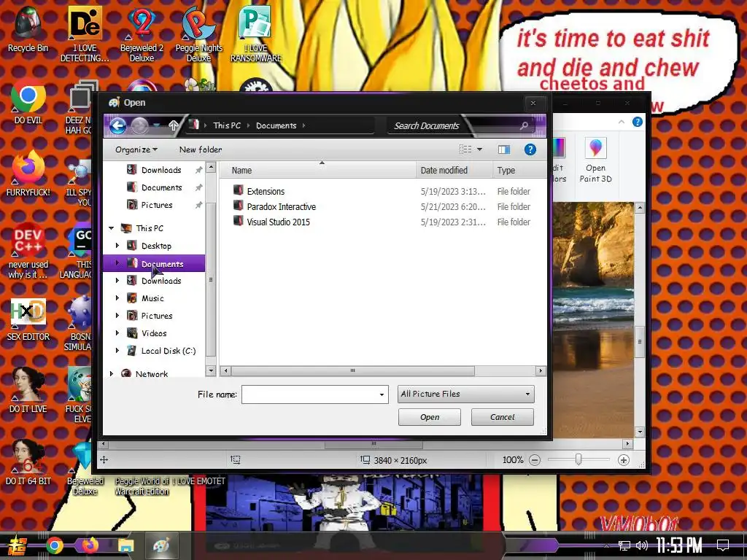Launch Firefox from the taskbar

[x=90, y=545]
